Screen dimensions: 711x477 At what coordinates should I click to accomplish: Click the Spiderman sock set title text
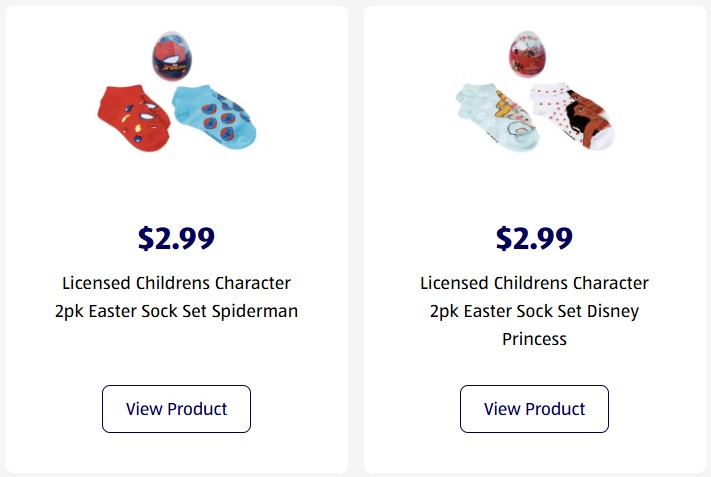pos(176,297)
